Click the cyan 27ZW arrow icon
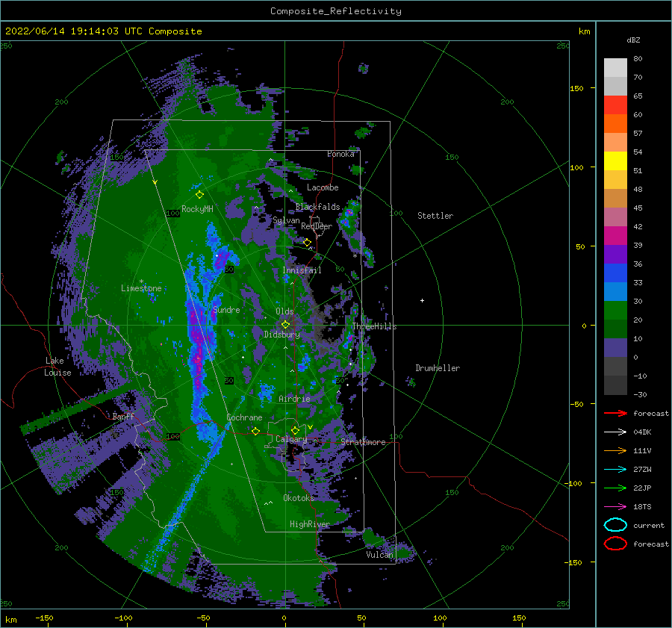 [x=615, y=470]
